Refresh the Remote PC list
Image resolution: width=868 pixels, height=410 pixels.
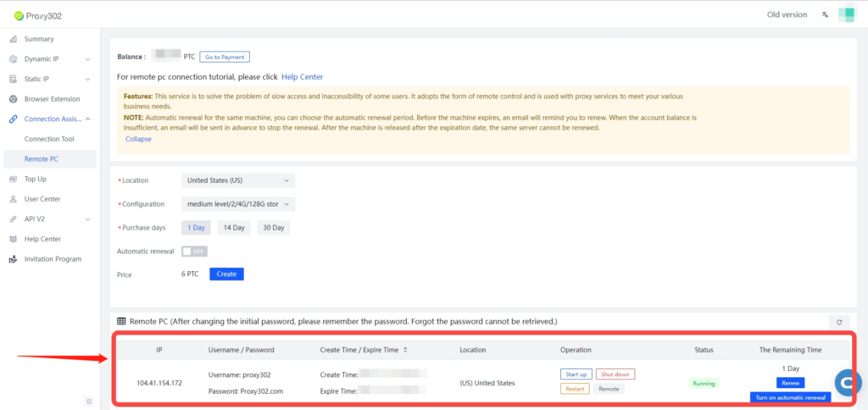coord(839,322)
